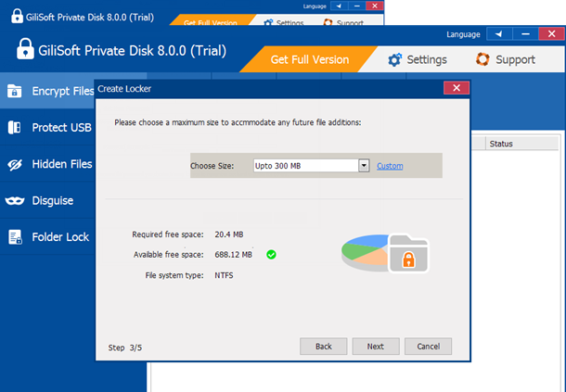Minimize the background GiliSoft window
The image size is (566, 392).
pyautogui.click(x=357, y=6)
